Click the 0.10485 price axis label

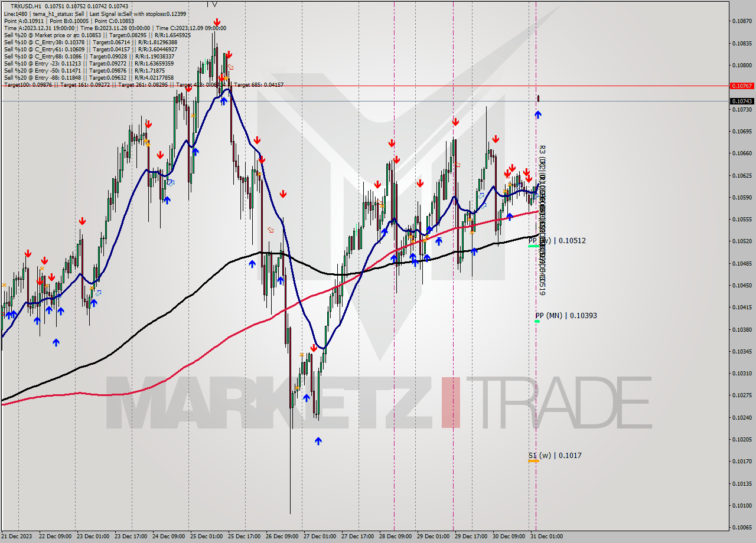point(742,263)
